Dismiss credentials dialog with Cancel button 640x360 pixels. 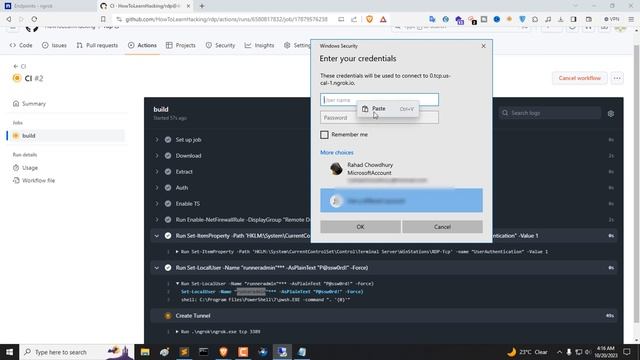coord(442,227)
